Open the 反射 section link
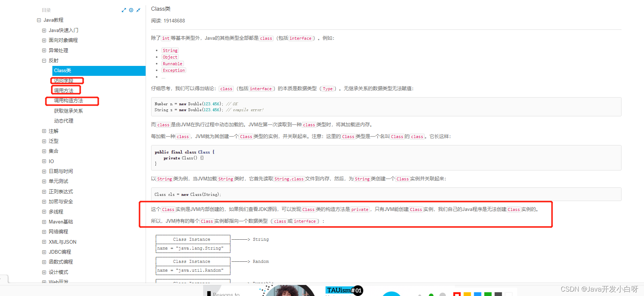Image resolution: width=644 pixels, height=296 pixels. [x=53, y=61]
